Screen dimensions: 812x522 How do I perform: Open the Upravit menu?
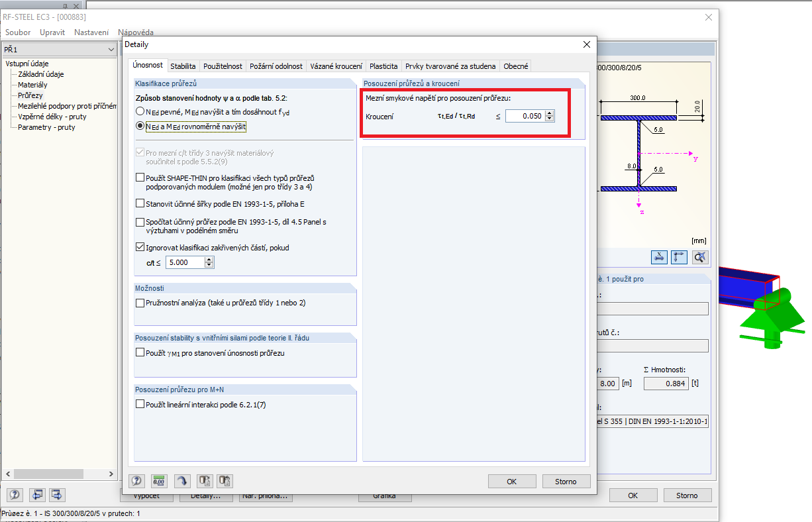click(x=52, y=32)
